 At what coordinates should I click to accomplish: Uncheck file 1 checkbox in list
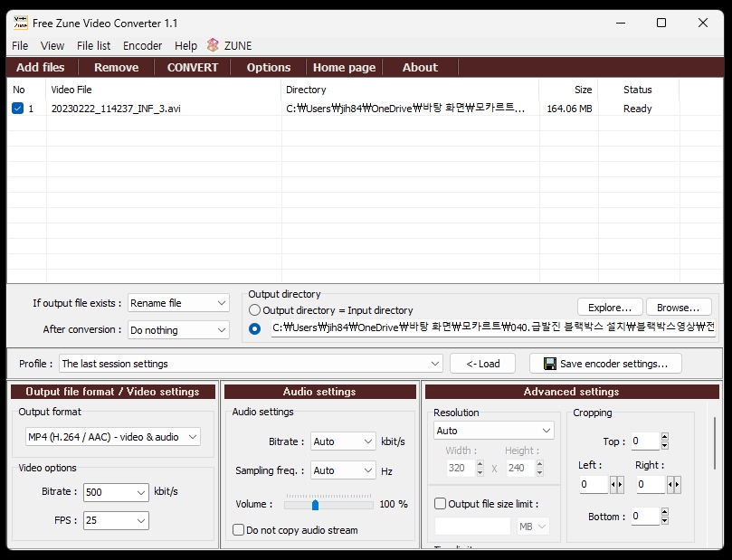18,109
